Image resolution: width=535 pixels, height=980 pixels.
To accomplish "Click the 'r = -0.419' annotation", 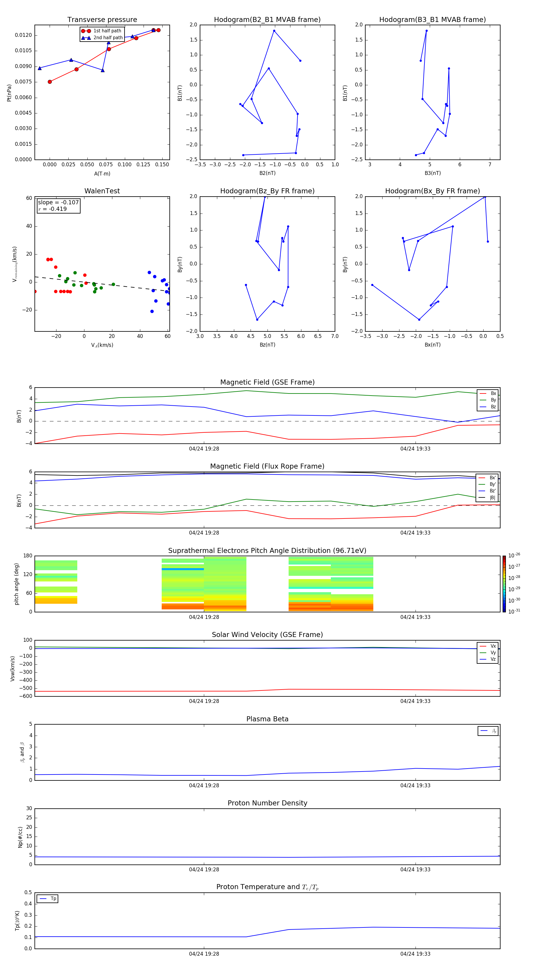I will (53, 209).
